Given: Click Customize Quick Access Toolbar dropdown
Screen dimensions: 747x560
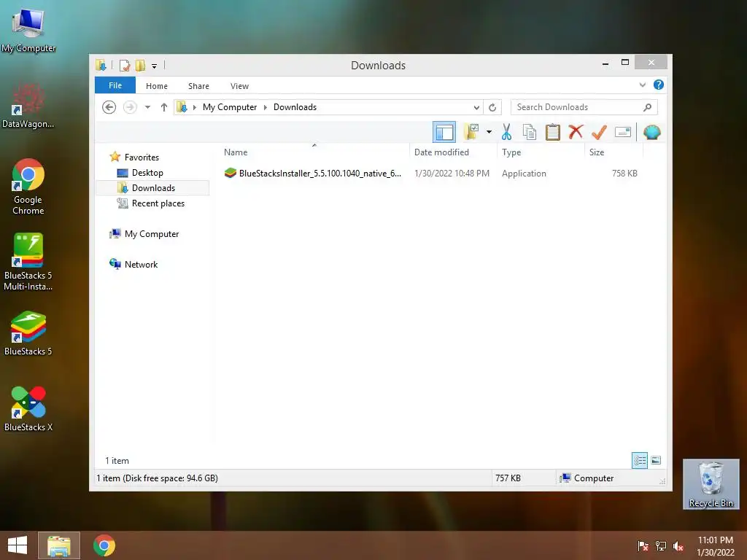Looking at the screenshot, I should click(155, 66).
